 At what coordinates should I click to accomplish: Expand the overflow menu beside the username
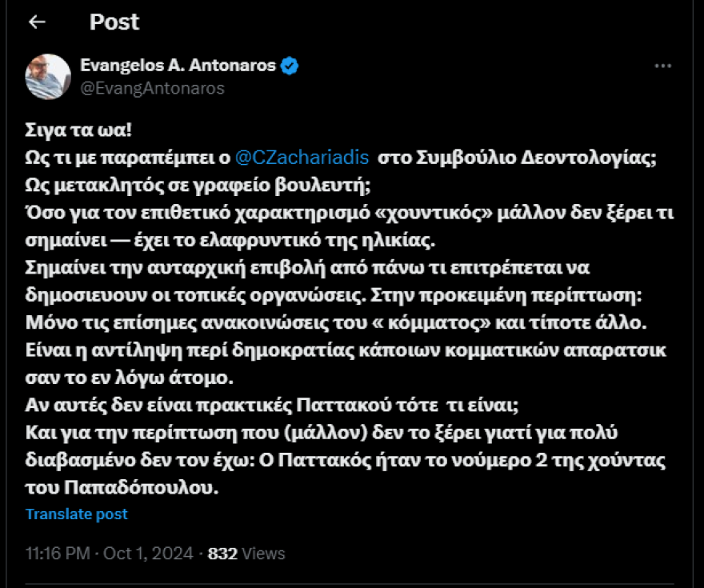661,66
